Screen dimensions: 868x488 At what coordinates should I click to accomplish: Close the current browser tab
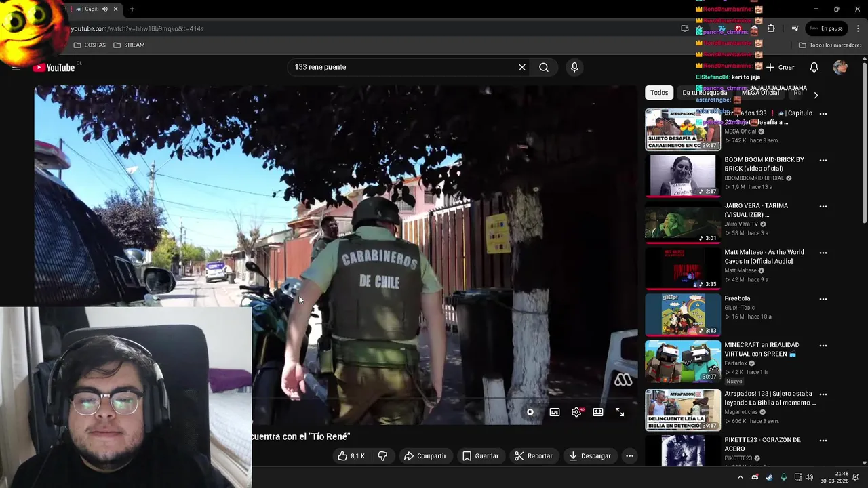pos(115,9)
